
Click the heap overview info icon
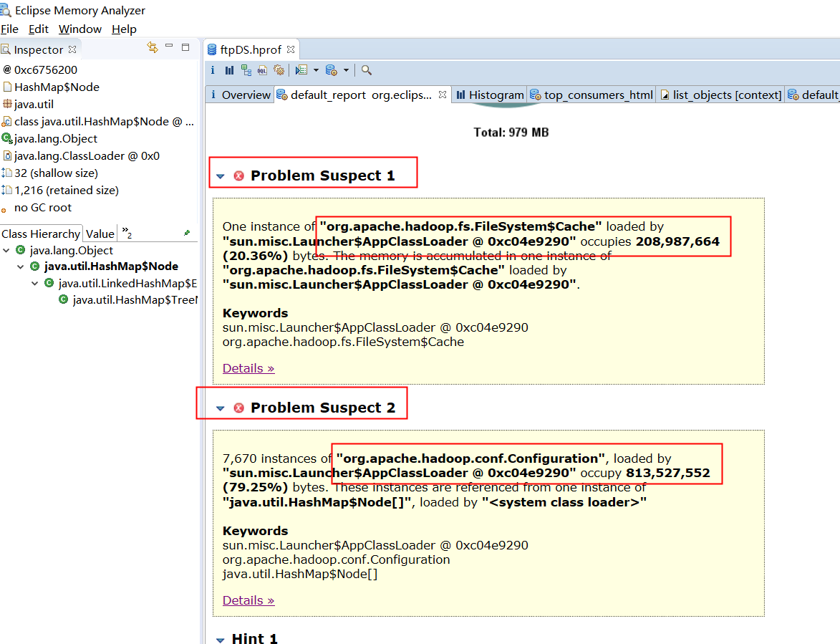213,69
